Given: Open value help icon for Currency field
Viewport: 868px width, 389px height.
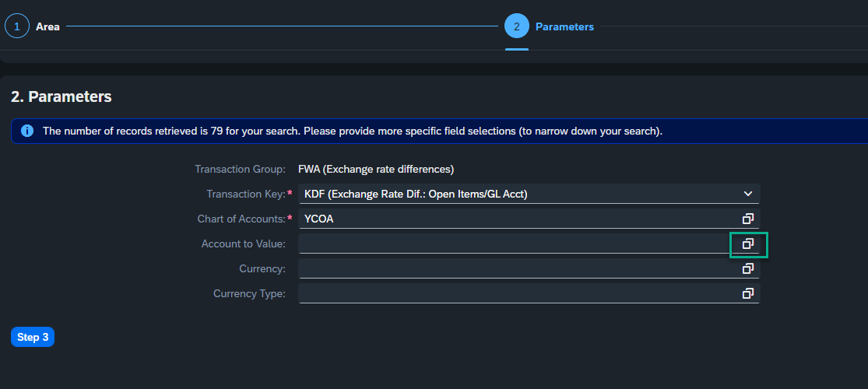Looking at the screenshot, I should [x=748, y=268].
